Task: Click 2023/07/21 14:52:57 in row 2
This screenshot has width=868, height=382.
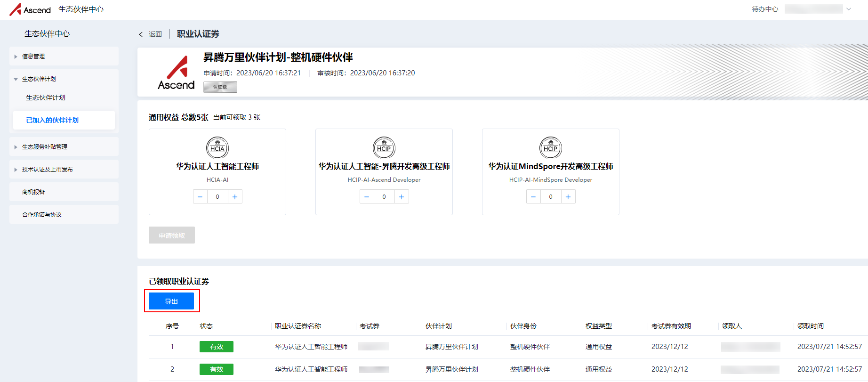Action: [829, 369]
